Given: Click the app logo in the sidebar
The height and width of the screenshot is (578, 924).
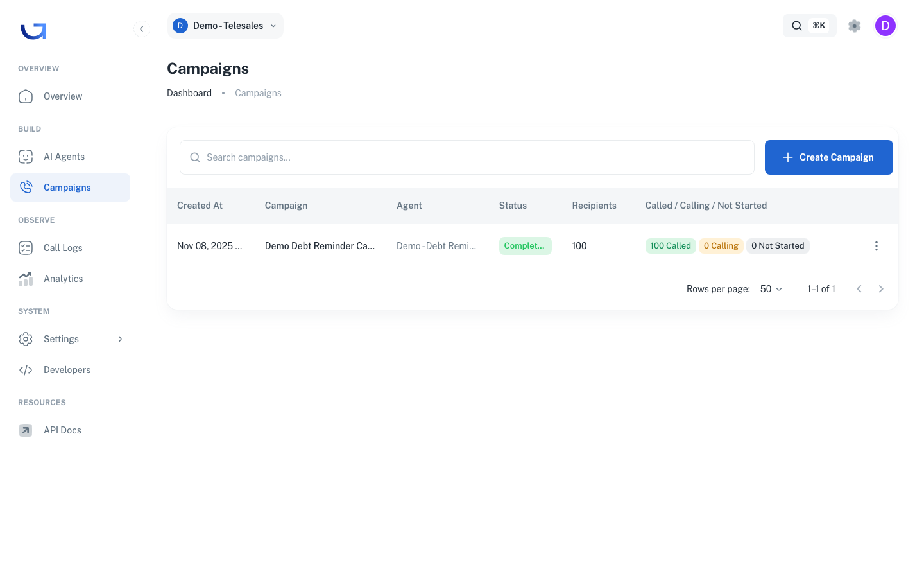Looking at the screenshot, I should (33, 31).
